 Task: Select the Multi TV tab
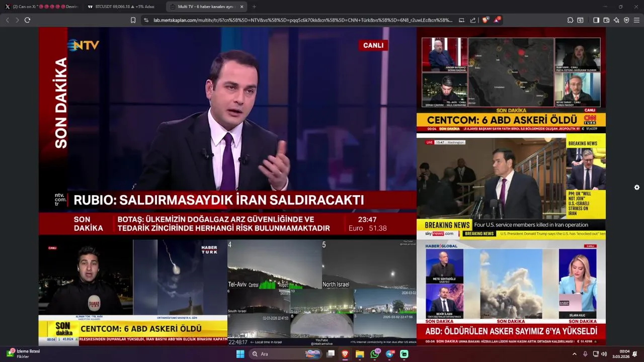(206, 7)
